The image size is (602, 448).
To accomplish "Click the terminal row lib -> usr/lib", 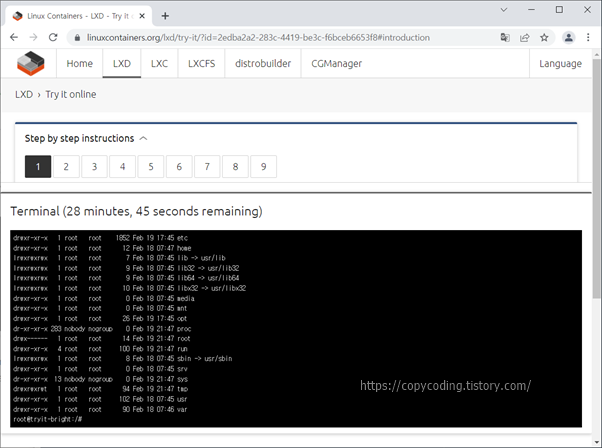I will click(x=119, y=258).
